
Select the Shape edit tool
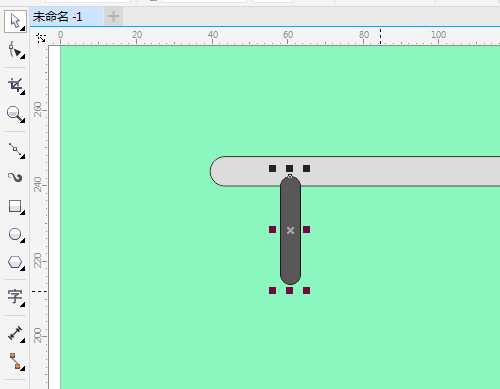[15, 51]
